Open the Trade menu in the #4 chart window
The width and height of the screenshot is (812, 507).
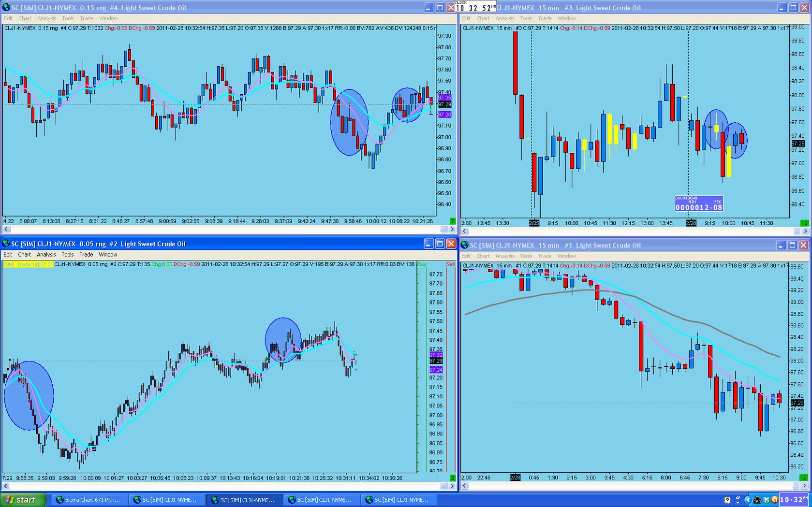tap(87, 18)
